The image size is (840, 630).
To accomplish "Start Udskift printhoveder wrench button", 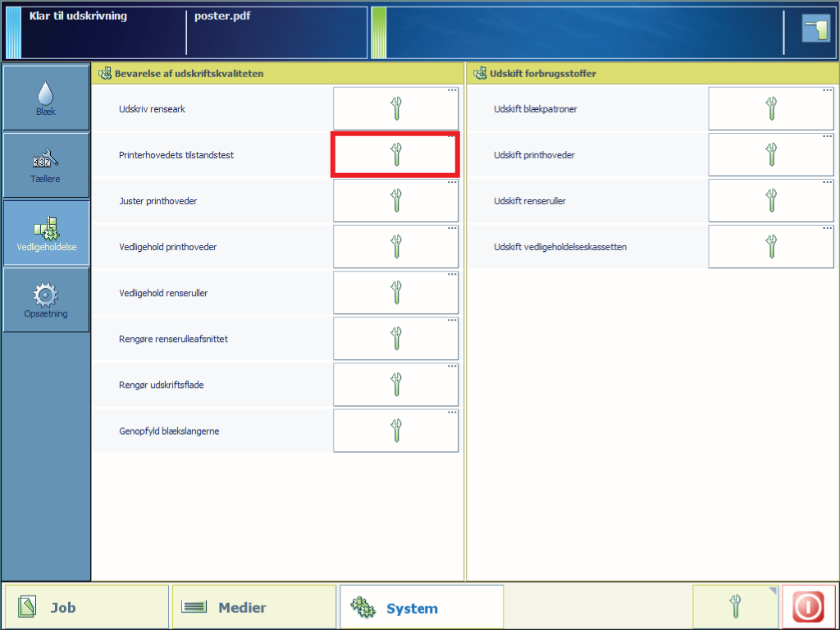I will point(771,155).
